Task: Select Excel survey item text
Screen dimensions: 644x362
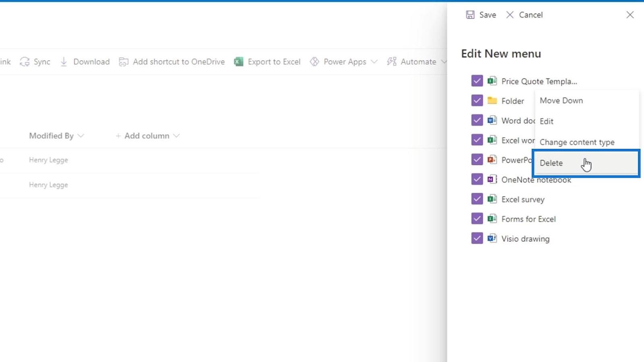Action: [x=523, y=200]
